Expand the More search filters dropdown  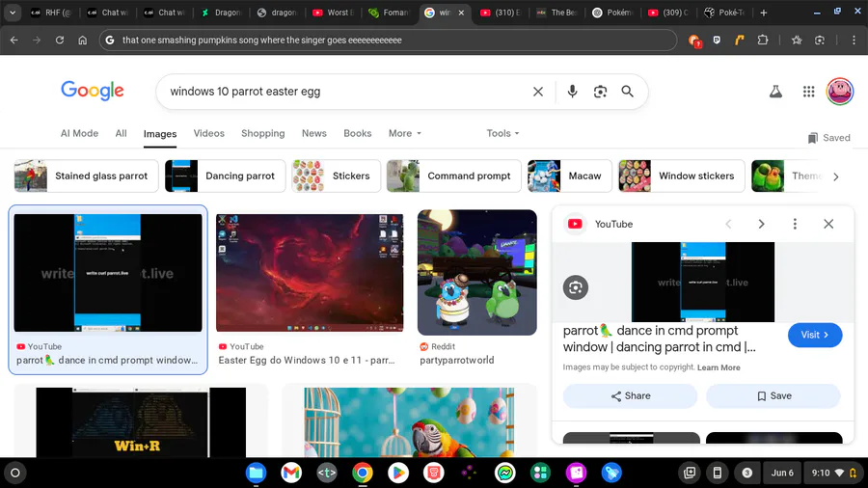click(405, 133)
